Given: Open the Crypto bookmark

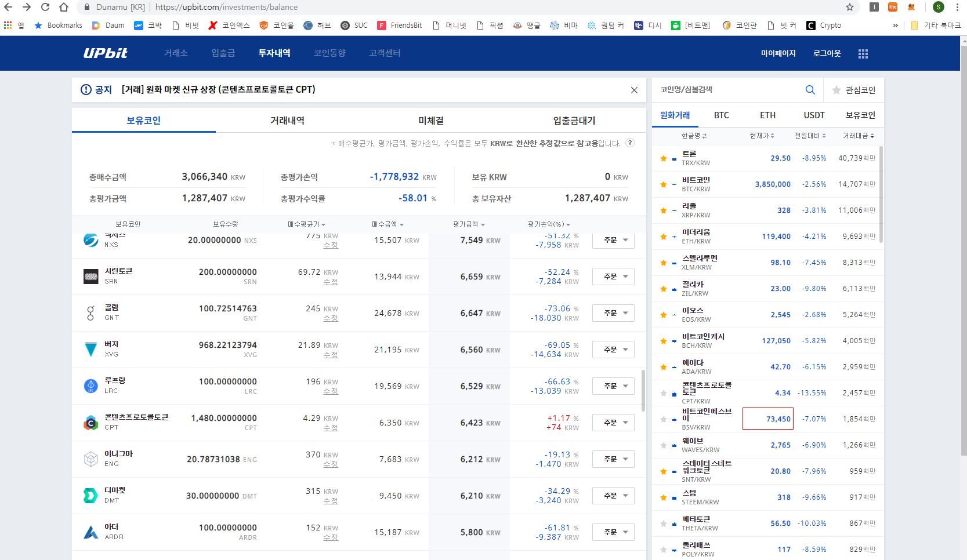Looking at the screenshot, I should point(824,26).
